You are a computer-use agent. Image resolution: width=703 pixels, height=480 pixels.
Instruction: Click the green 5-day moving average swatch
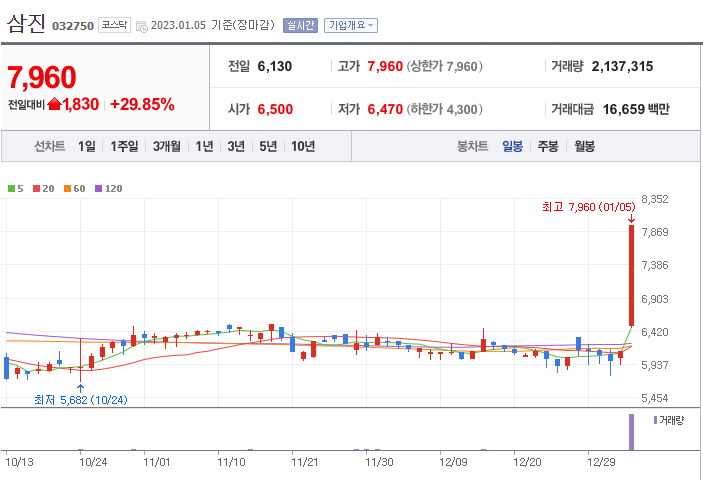12,189
